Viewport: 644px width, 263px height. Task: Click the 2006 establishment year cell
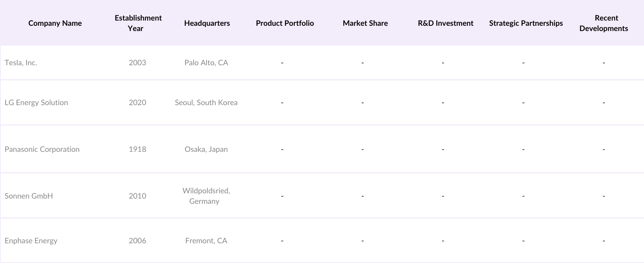point(137,240)
